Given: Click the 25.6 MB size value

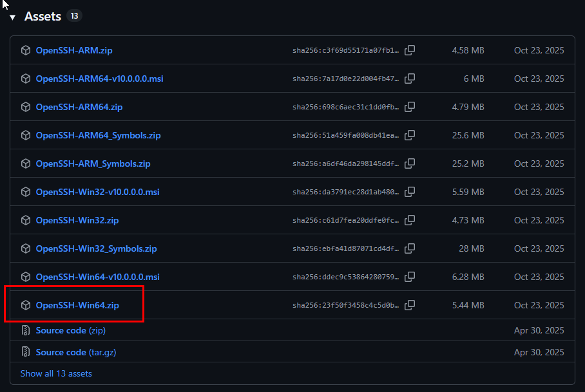Looking at the screenshot, I should (468, 135).
